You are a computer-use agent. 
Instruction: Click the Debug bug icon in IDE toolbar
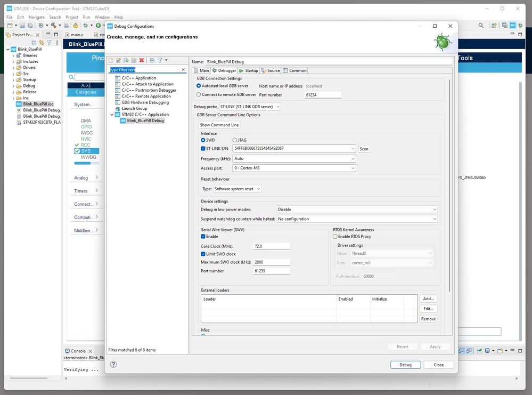point(86,26)
